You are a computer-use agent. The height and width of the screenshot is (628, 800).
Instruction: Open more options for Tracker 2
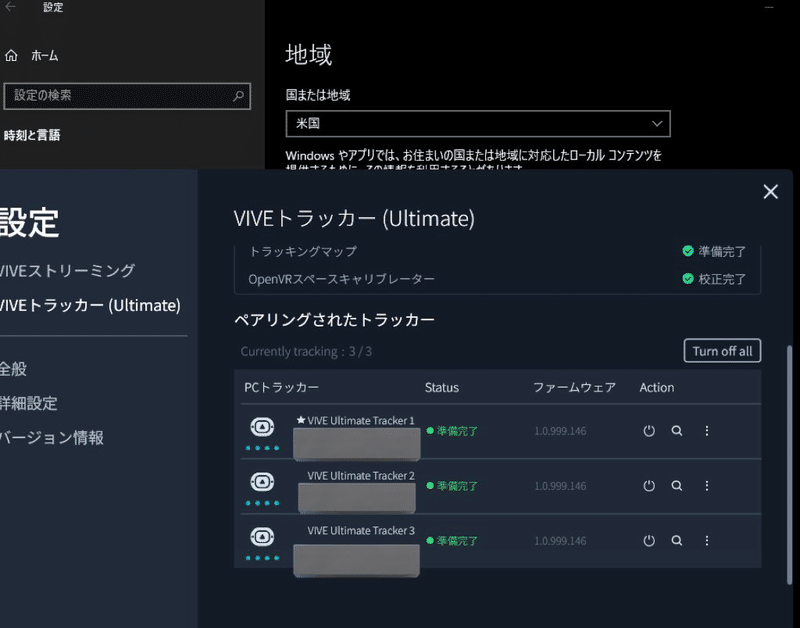707,486
